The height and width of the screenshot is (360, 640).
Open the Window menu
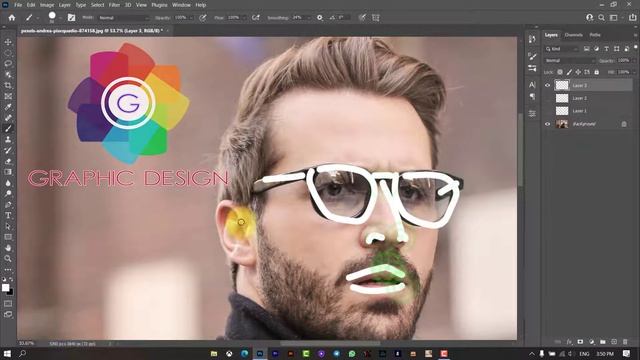[181, 5]
